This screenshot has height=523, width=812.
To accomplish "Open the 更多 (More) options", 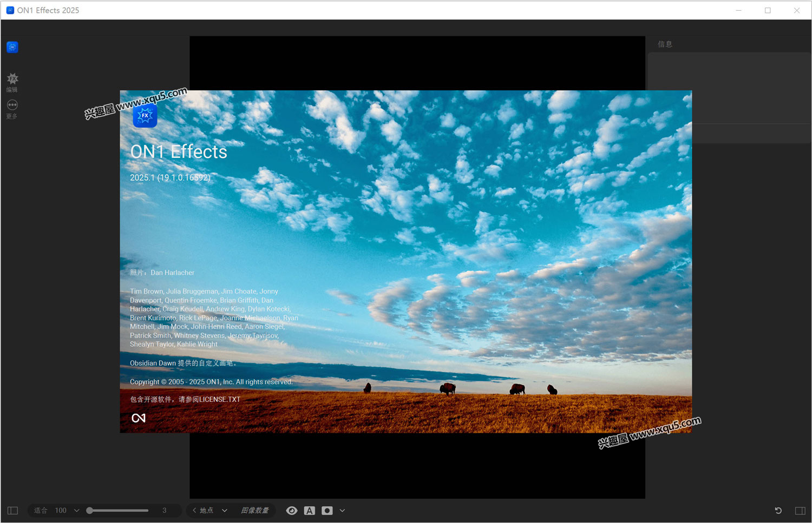I will (x=12, y=109).
